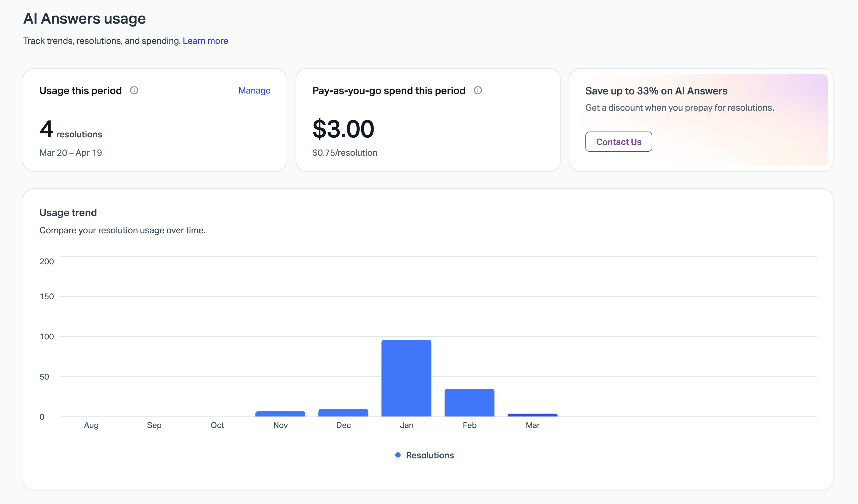This screenshot has width=858, height=504.
Task: Click the small March bar
Action: (x=532, y=415)
